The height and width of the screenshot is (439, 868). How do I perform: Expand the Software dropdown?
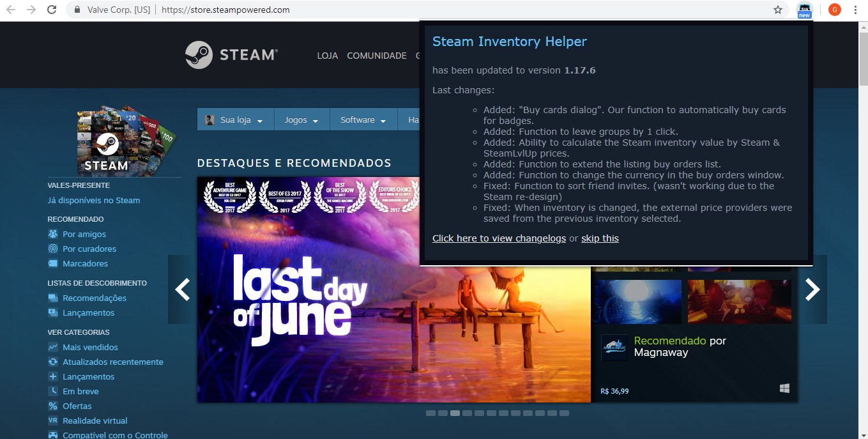coord(363,119)
